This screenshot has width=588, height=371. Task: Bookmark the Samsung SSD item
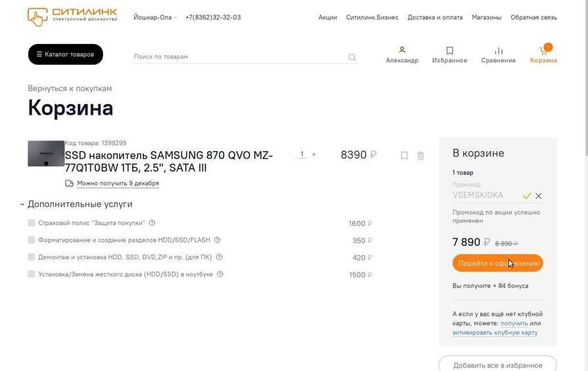tap(404, 156)
